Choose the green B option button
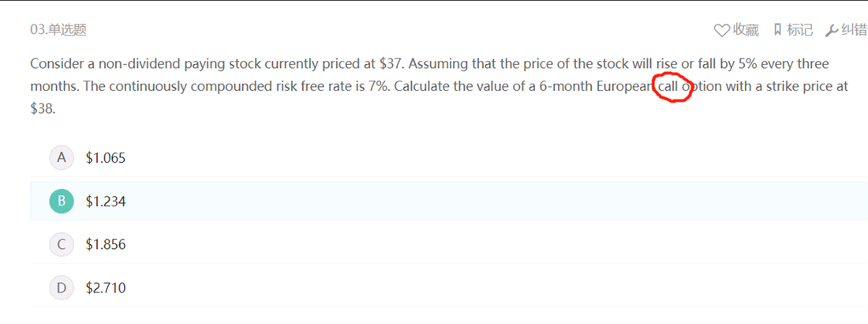This screenshot has height=324, width=868. pos(62,201)
